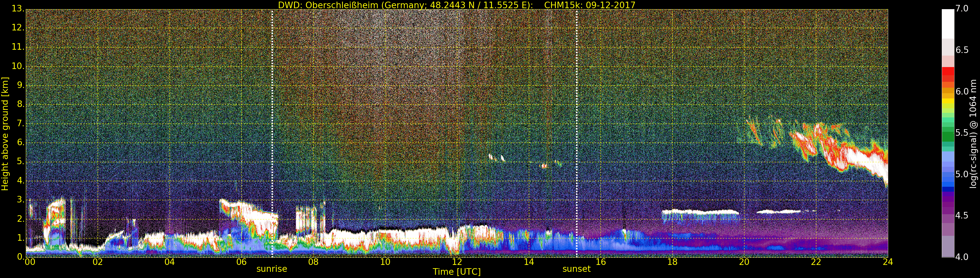The width and height of the screenshot is (980, 278).
Task: Click the 'Time [UTC]' axis label
Action: [457, 272]
